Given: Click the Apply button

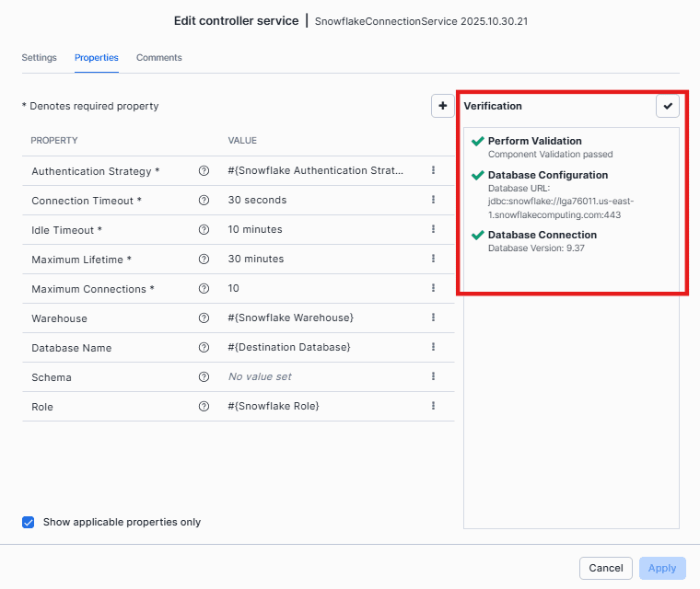Looking at the screenshot, I should click(x=662, y=568).
